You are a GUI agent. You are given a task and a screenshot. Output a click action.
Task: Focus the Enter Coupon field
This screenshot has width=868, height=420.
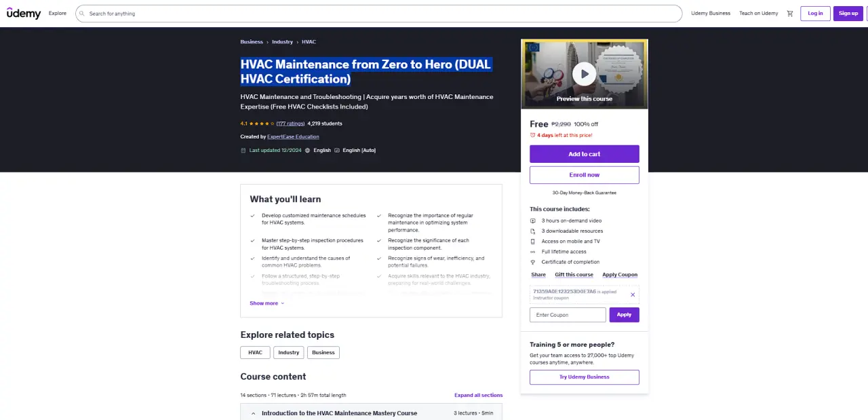pos(568,315)
